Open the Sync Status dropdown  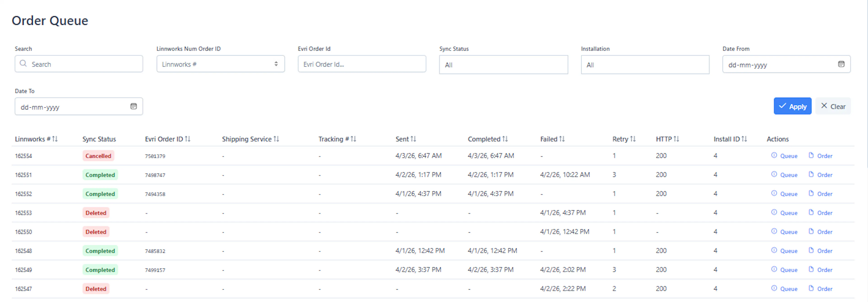click(503, 65)
